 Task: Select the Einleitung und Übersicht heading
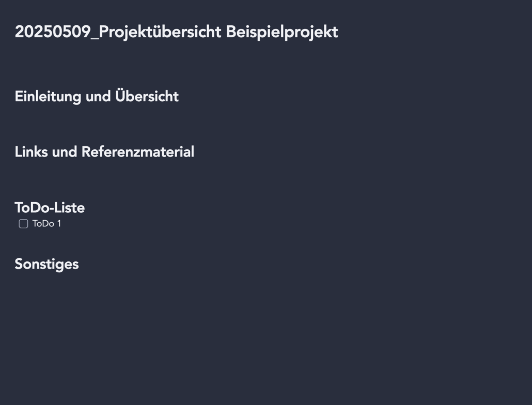[x=97, y=96]
